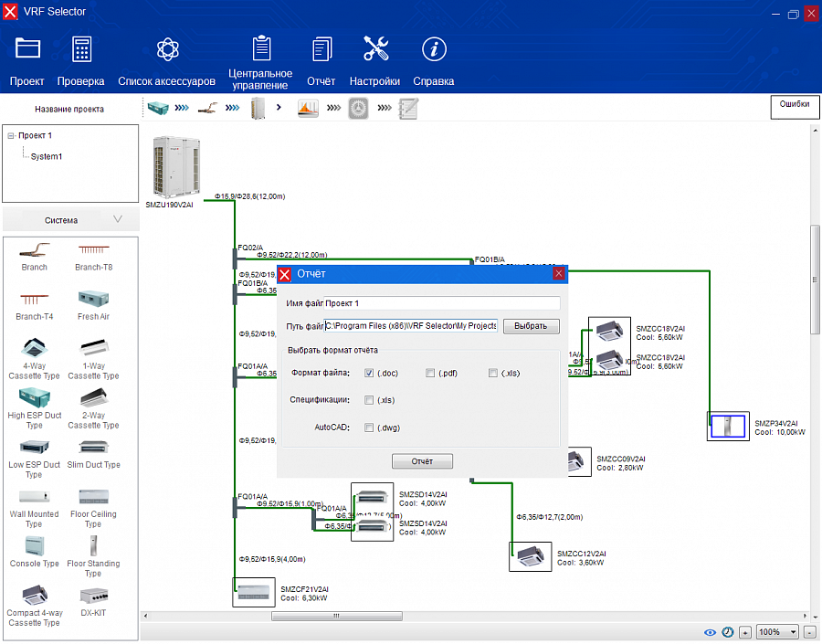The image size is (822, 644).
Task: Open Список аксессуаров atom icon
Action: click(x=166, y=50)
